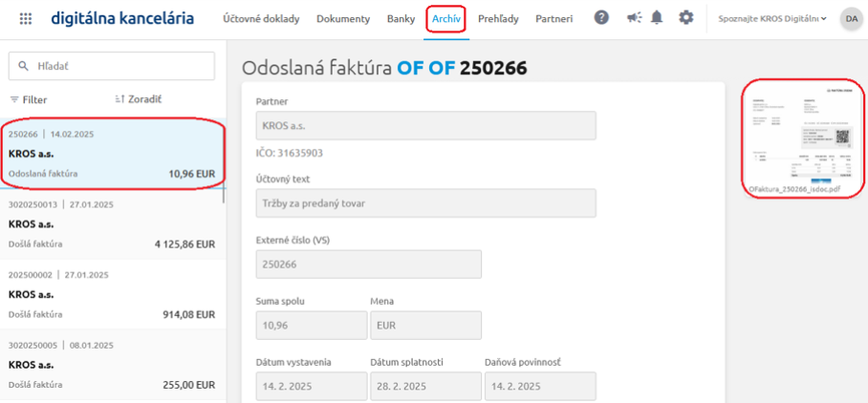Expand the Spoznajte KROS Digitálnu dropdown

click(x=772, y=18)
